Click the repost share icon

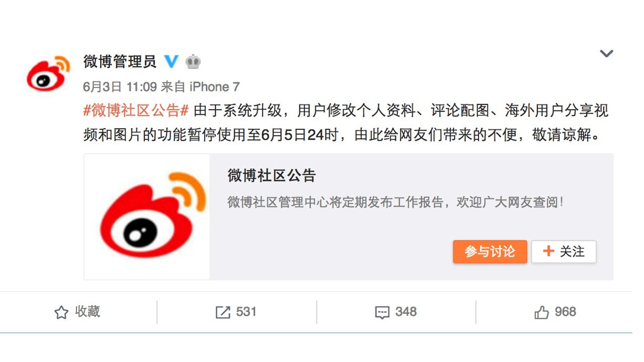pos(223,312)
